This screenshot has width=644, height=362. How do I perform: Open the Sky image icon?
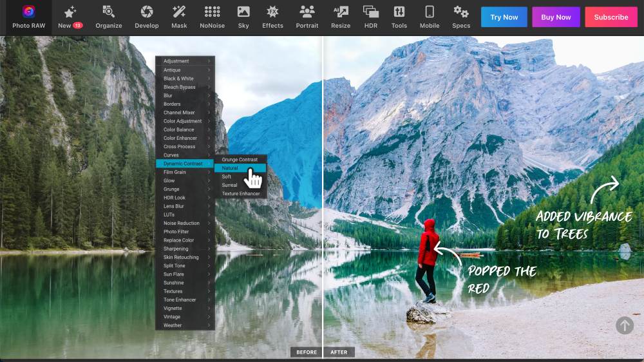[x=243, y=12]
